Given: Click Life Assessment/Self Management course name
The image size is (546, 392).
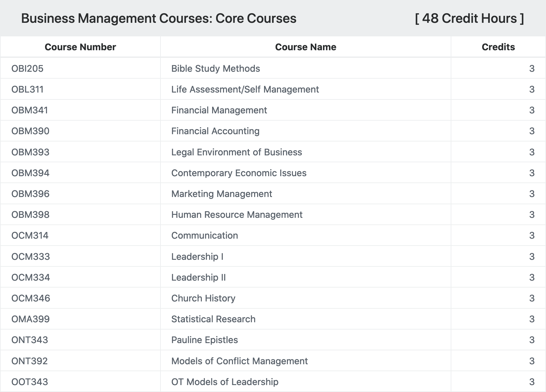Looking at the screenshot, I should point(245,89).
